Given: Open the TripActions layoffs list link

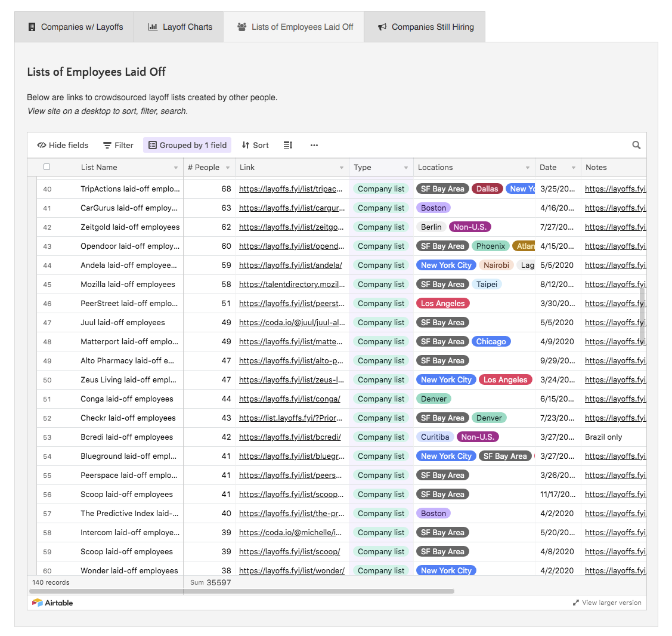Looking at the screenshot, I should click(x=291, y=189).
